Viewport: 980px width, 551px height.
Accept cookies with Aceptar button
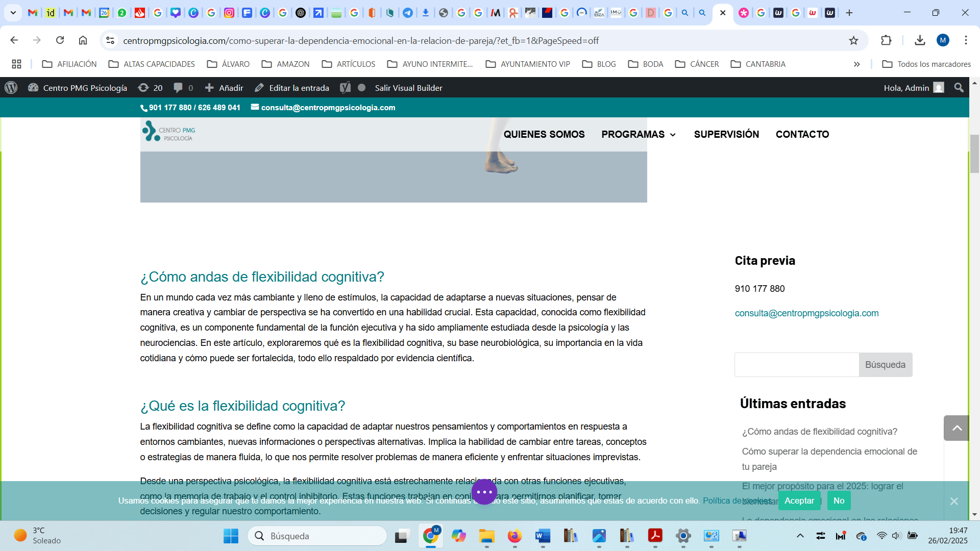pyautogui.click(x=799, y=500)
